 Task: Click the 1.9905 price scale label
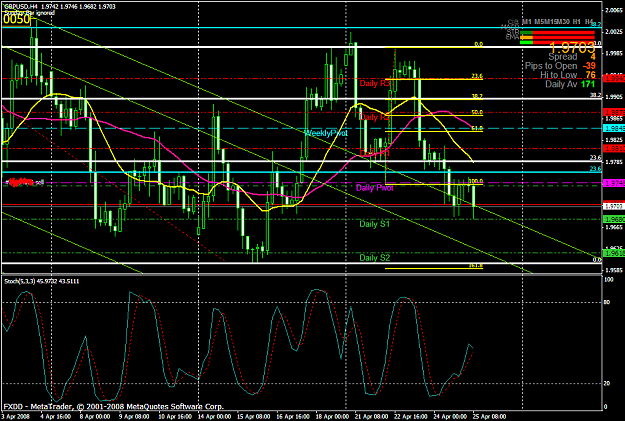(614, 97)
